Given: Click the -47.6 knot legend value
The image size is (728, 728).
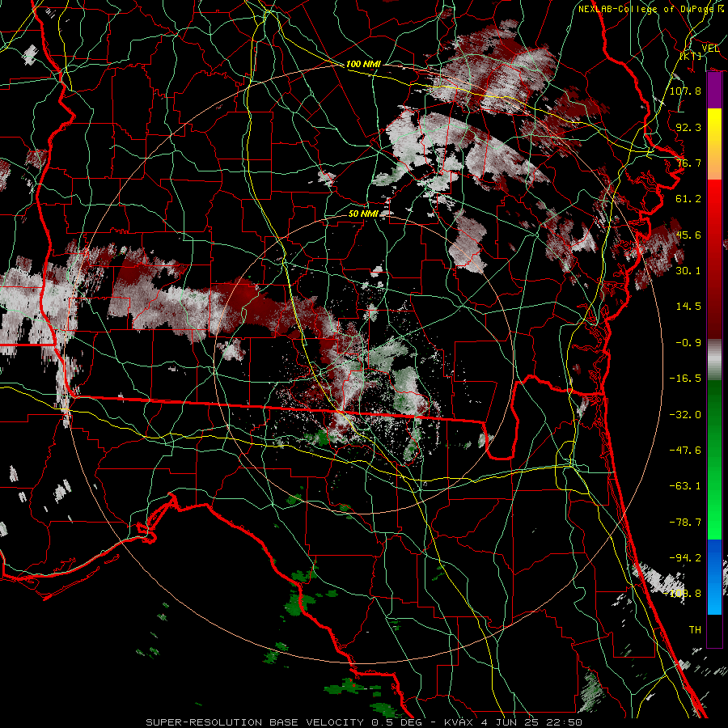Looking at the screenshot, I should click(x=685, y=451).
